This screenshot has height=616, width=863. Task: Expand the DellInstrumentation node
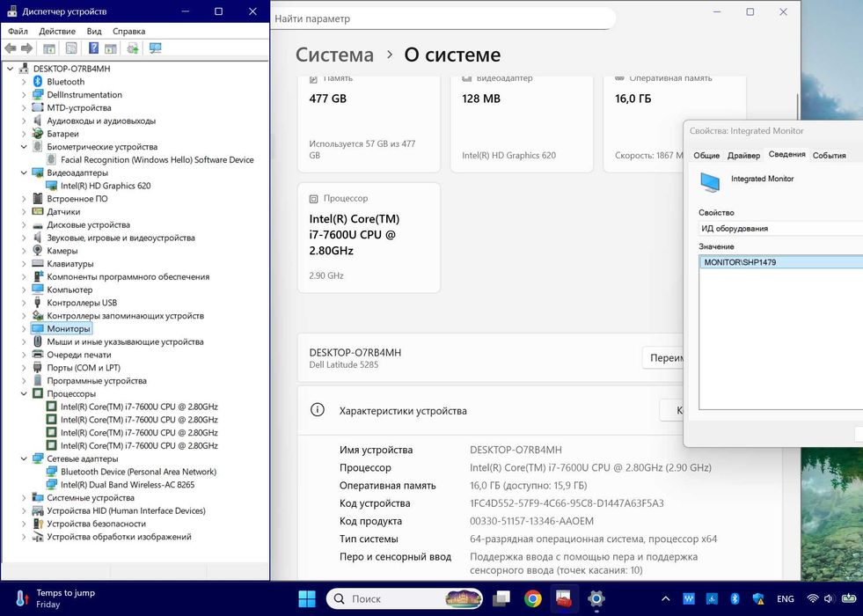[24, 95]
